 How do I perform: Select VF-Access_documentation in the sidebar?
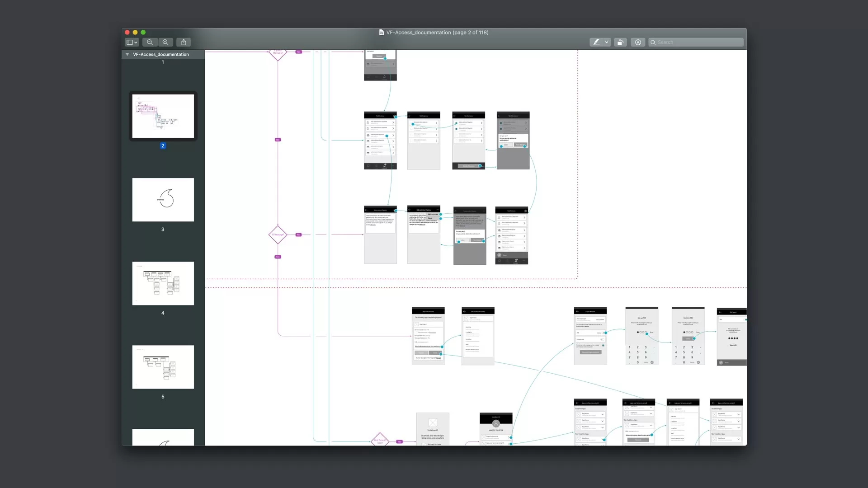[161, 54]
